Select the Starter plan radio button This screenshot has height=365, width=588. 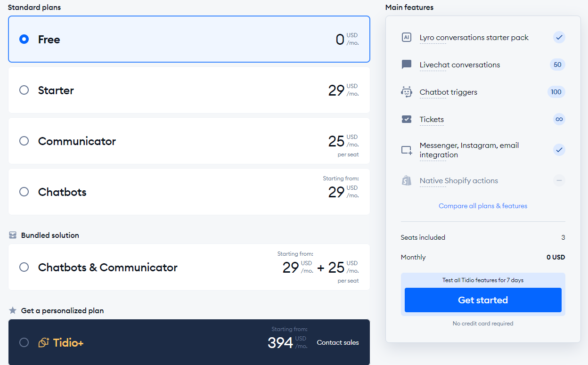coord(24,90)
